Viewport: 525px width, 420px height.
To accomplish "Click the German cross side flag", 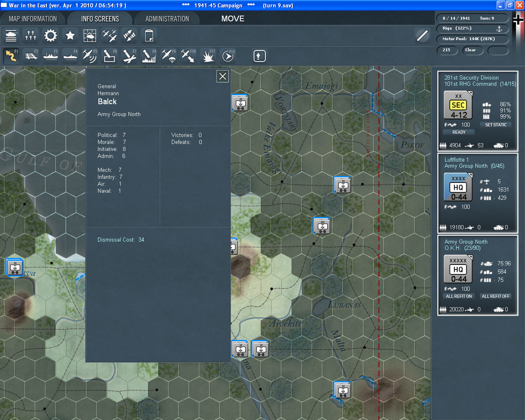I will (518, 19).
